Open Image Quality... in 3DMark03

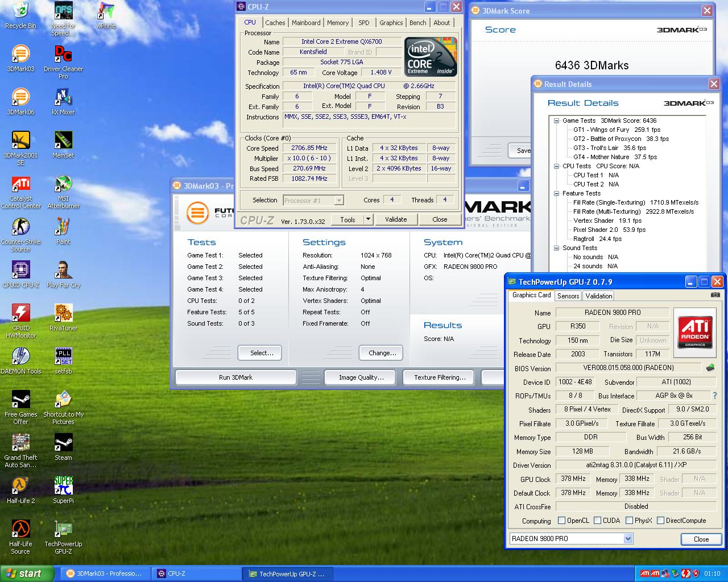(361, 377)
